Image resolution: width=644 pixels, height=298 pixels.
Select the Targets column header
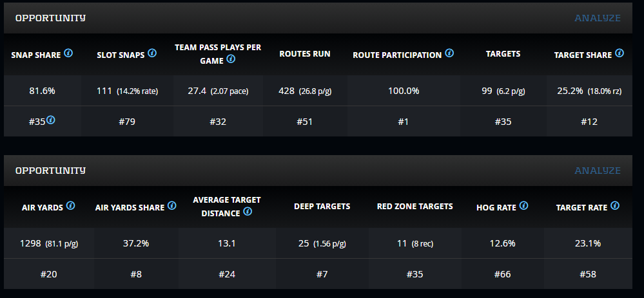[503, 54]
